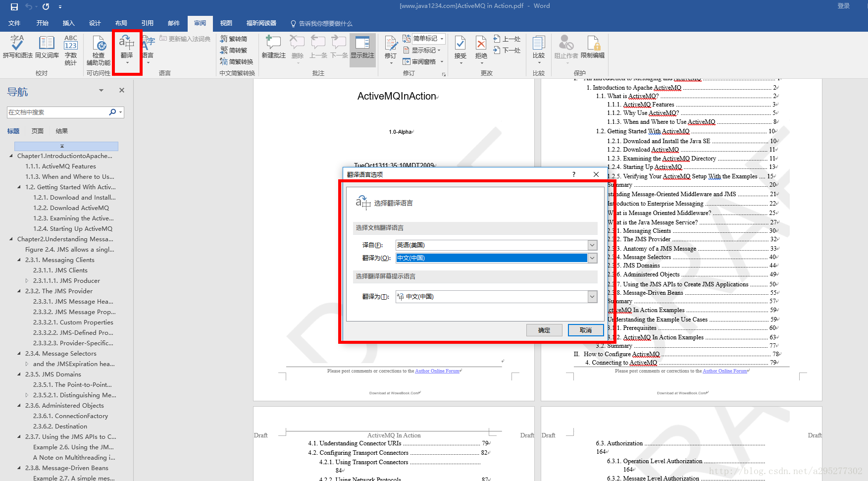Select the Pages (页面) navigation tab
The height and width of the screenshot is (481, 868).
tap(38, 131)
